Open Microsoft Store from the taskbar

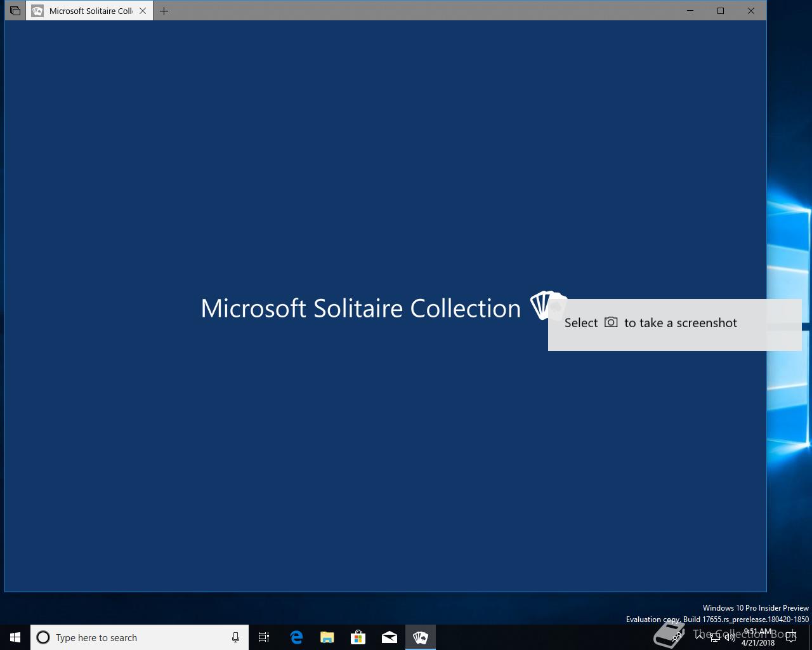tap(358, 637)
